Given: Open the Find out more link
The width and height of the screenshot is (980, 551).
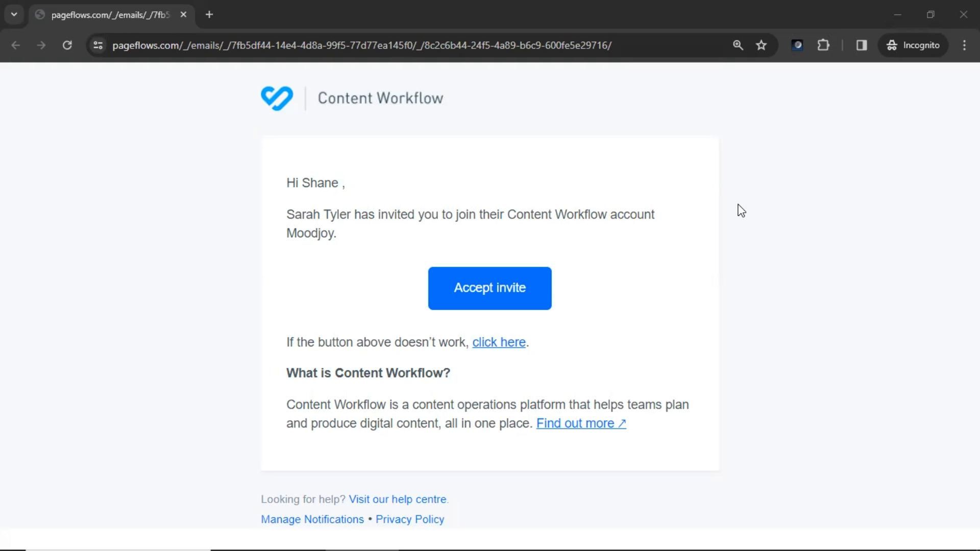Looking at the screenshot, I should point(580,423).
